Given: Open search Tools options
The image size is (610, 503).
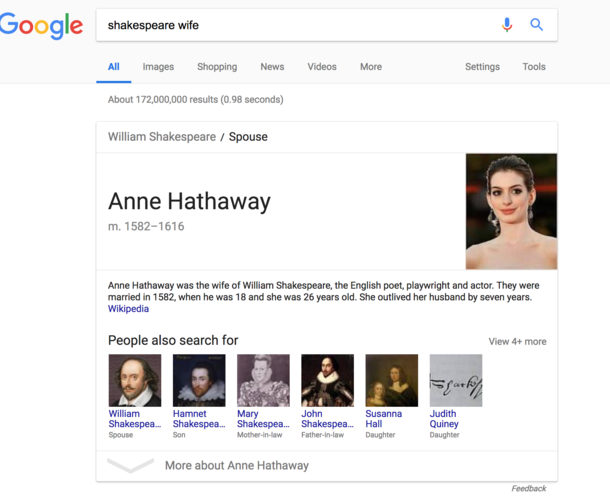Looking at the screenshot, I should [534, 67].
